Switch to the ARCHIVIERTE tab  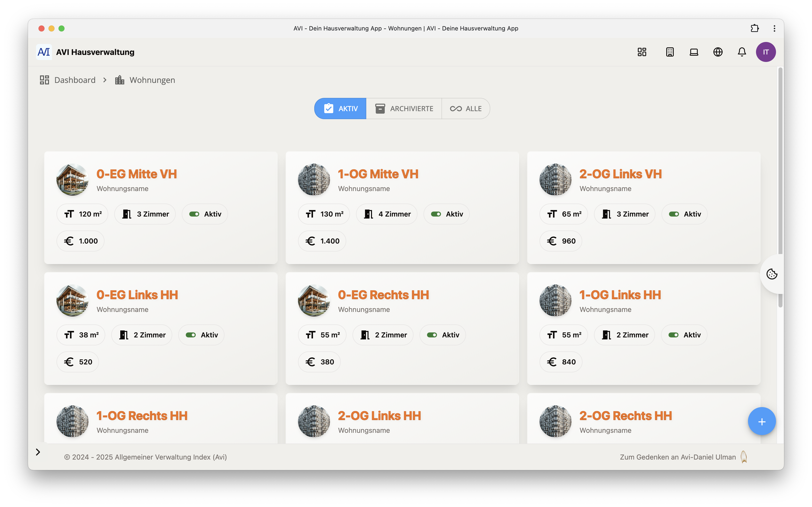click(x=404, y=109)
